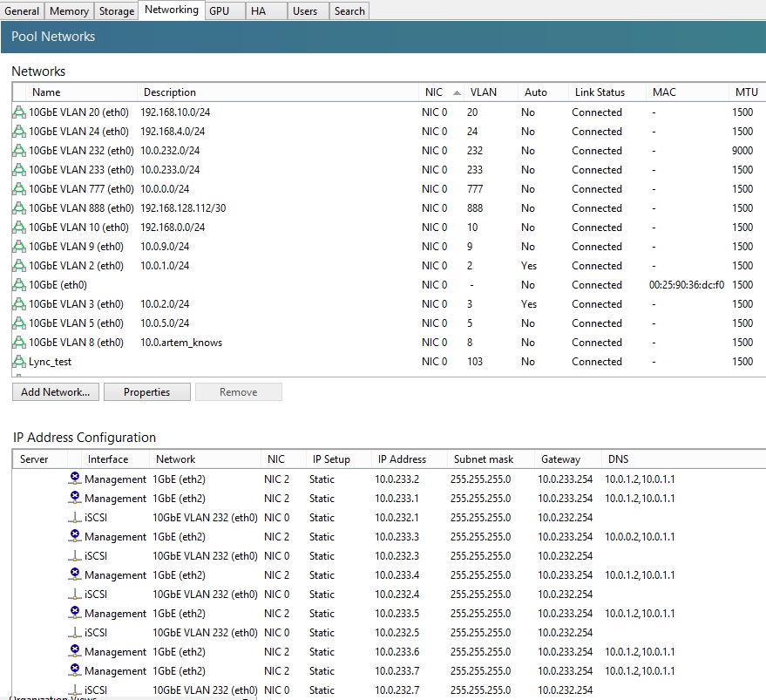
Task: Click the sort arrow on the NIC column
Action: click(x=458, y=92)
